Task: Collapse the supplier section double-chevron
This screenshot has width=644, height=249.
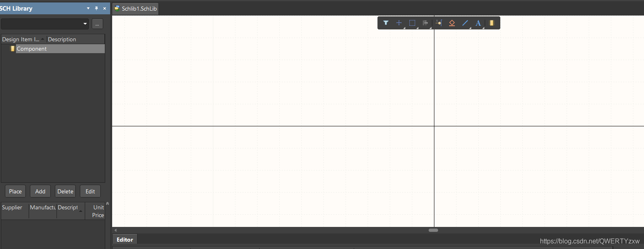Action: 108,203
